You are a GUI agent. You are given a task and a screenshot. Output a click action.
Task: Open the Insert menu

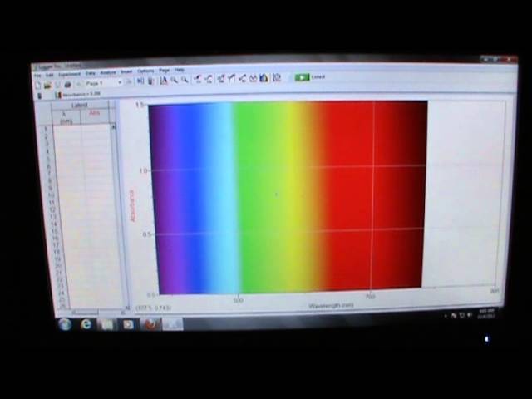[126, 72]
